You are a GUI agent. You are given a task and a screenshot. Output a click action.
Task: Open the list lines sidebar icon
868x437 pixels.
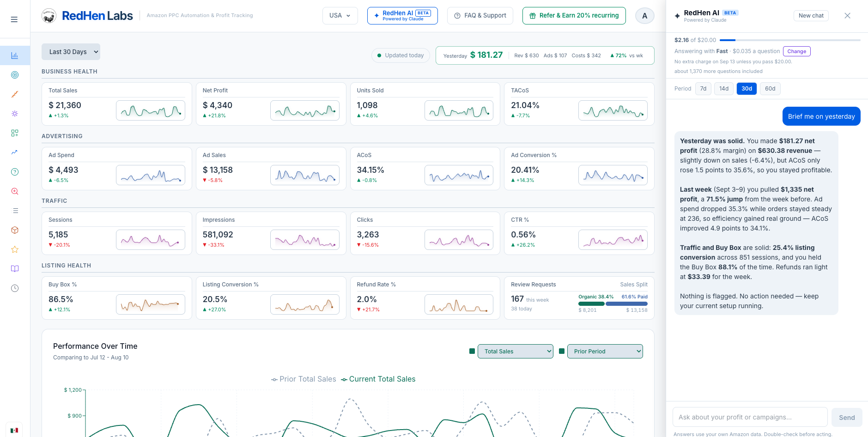tap(15, 211)
